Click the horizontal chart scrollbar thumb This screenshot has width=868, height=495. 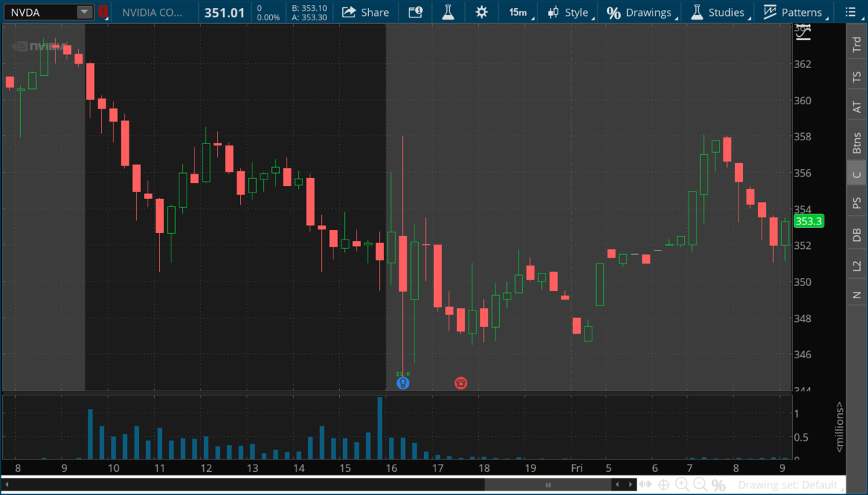coord(548,485)
